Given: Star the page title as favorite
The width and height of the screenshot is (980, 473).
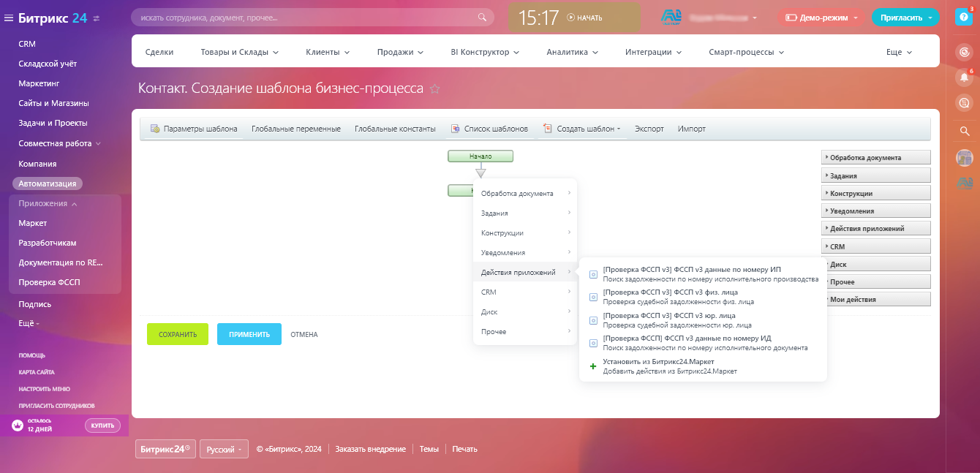Looking at the screenshot, I should (x=434, y=89).
